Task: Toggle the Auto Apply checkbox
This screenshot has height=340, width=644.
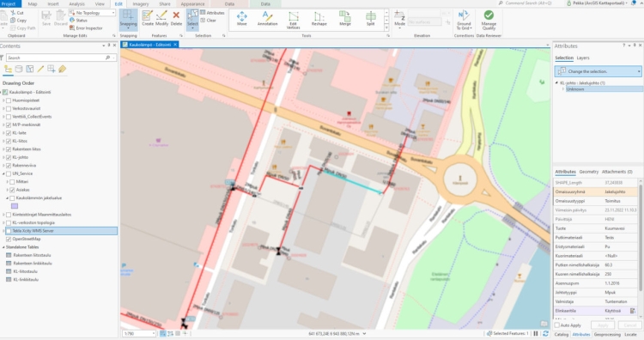Action: 557,325
